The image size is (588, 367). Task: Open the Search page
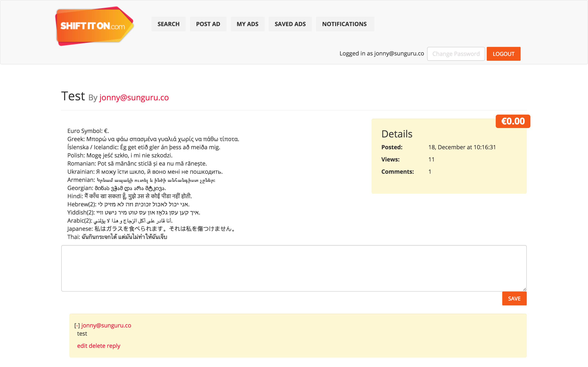tap(168, 24)
